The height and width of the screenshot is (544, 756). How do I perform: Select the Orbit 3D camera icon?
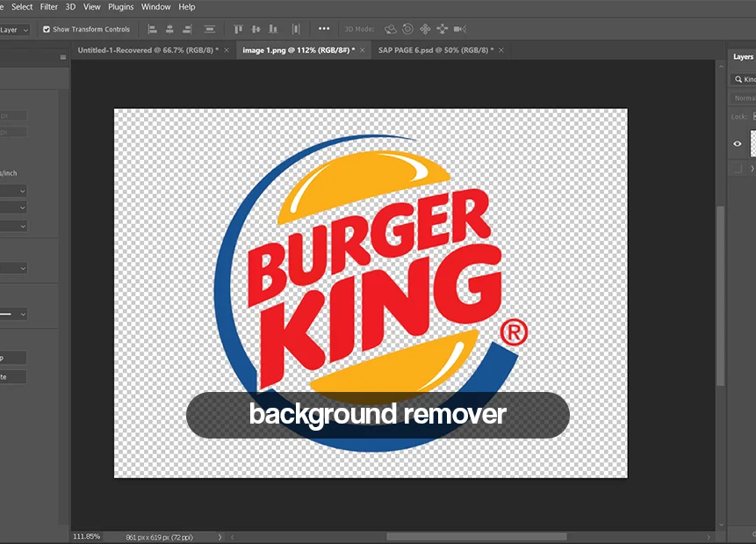click(390, 29)
